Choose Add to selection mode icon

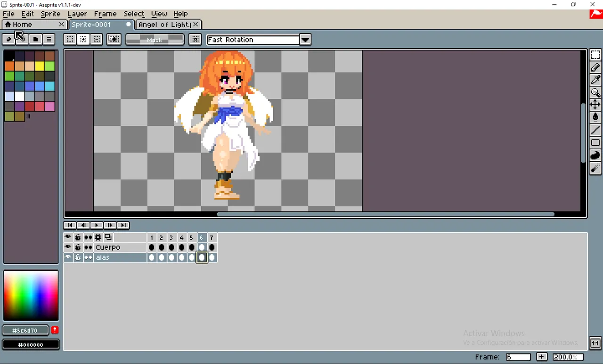83,39
